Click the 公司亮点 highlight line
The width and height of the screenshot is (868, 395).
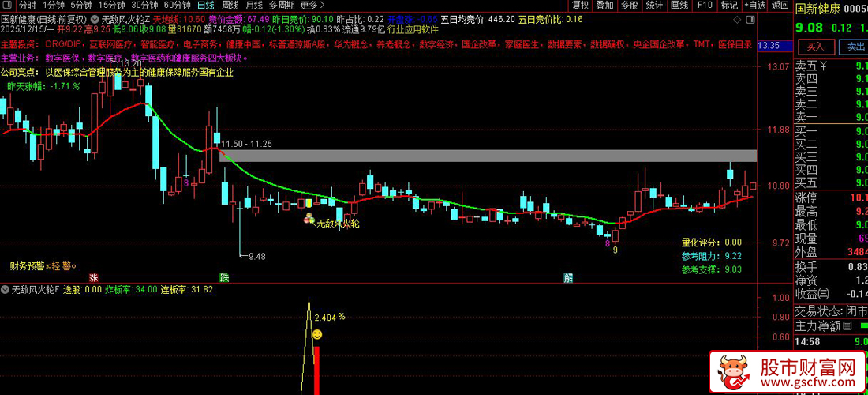tap(118, 72)
